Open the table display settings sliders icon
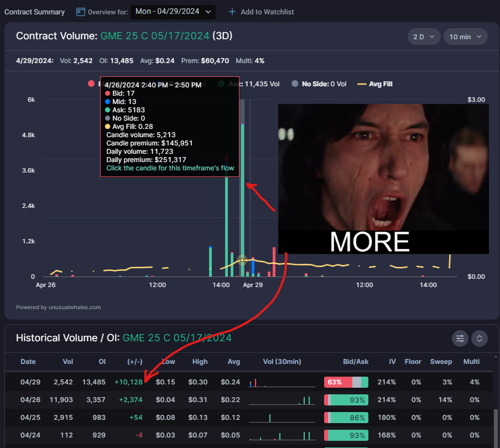The width and height of the screenshot is (500, 448). click(x=460, y=338)
